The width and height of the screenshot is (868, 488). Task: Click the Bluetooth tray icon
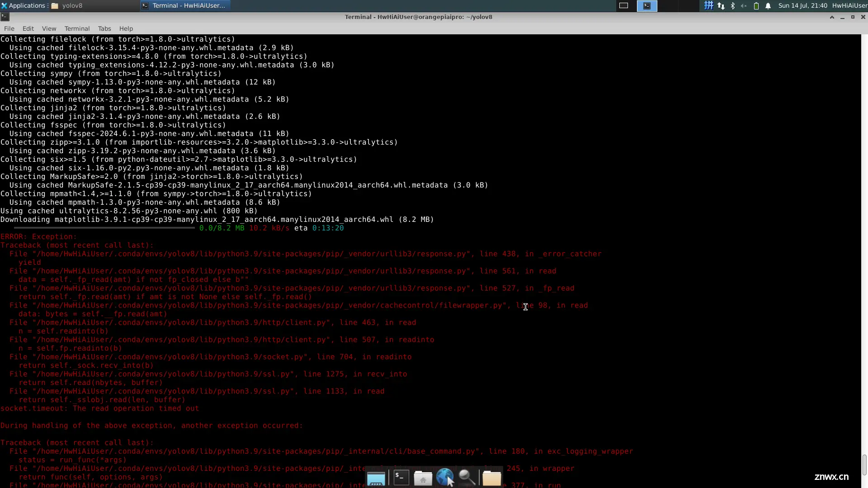click(x=733, y=6)
